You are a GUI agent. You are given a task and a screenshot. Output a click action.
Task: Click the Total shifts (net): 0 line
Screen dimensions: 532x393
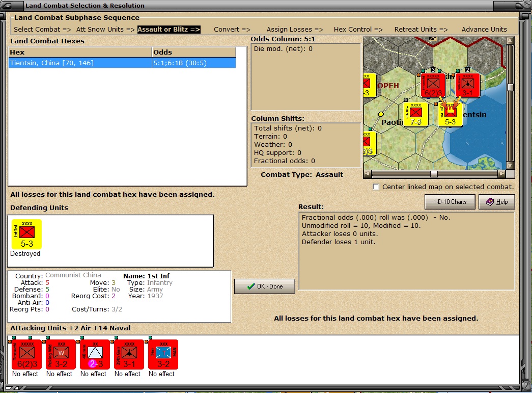tap(288, 128)
